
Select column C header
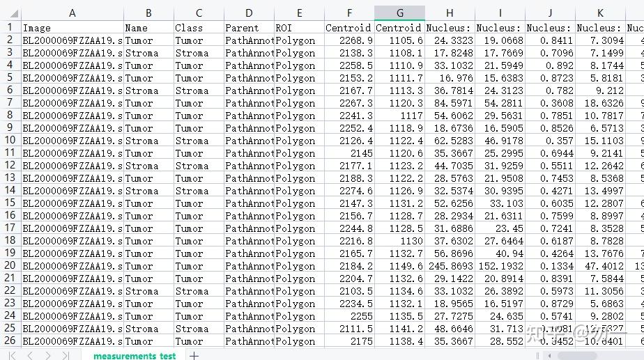(x=199, y=13)
